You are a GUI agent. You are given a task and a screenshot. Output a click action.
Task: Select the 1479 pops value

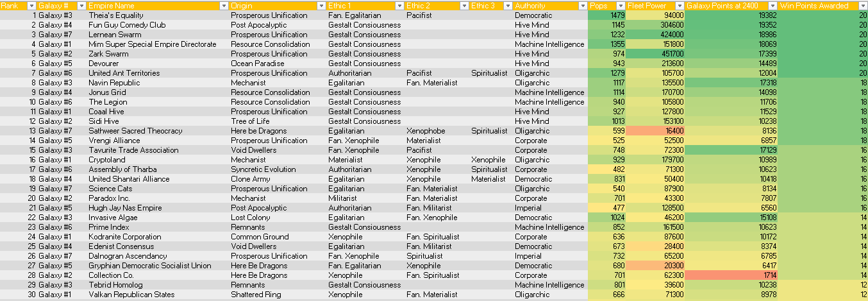pos(606,15)
